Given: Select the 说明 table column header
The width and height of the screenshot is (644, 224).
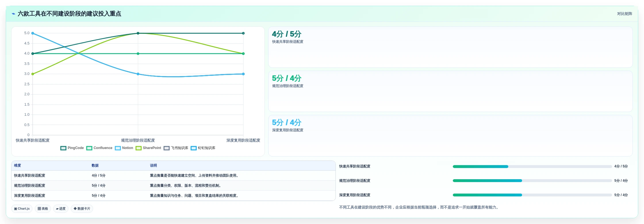Looking at the screenshot, I should click(x=153, y=165).
